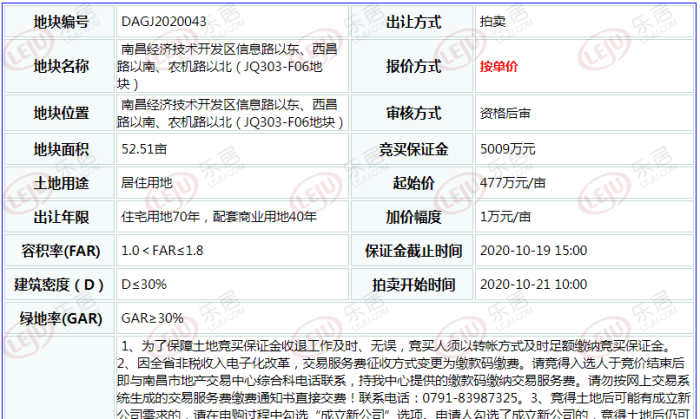
Task: Select the GAR≥30% value
Action: pyautogui.click(x=152, y=318)
